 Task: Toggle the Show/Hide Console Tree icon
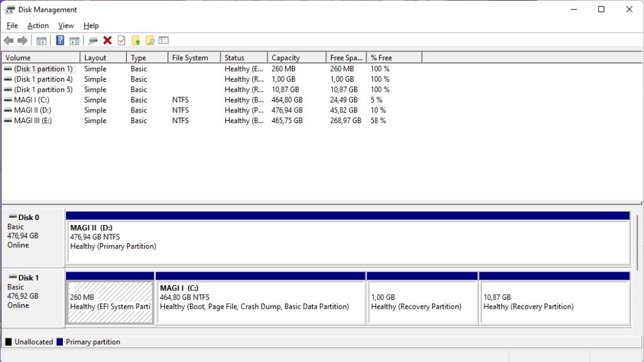click(x=41, y=41)
